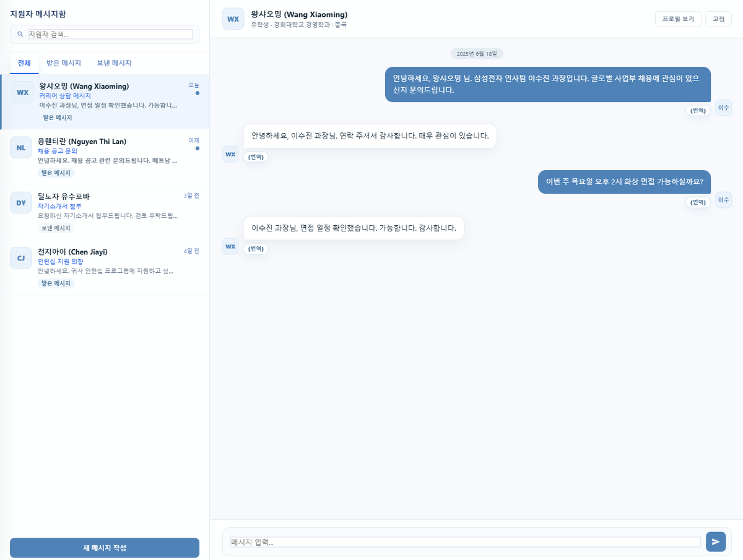Click the sent greeting message bubble
The width and height of the screenshot is (743, 560).
548,84
